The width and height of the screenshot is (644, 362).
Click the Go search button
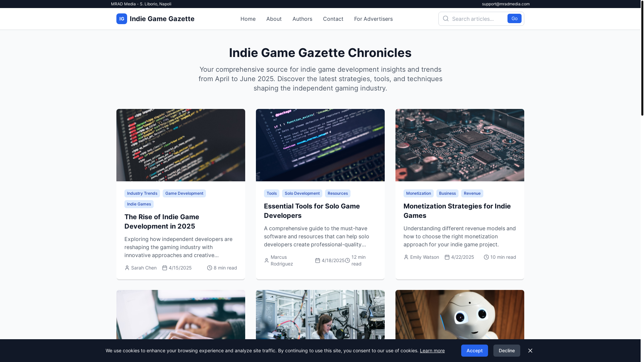515,18
